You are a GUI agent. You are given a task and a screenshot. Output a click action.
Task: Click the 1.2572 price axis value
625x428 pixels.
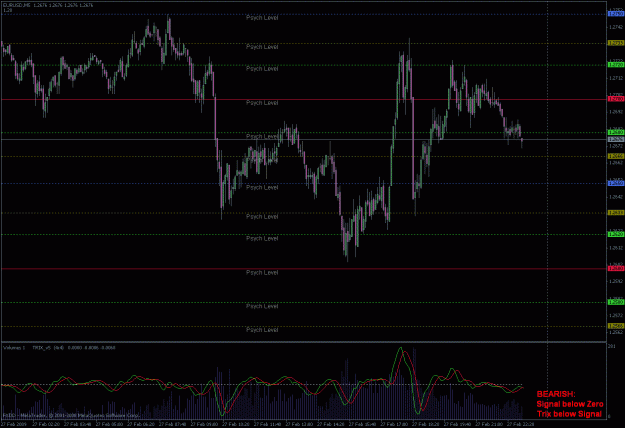616,315
